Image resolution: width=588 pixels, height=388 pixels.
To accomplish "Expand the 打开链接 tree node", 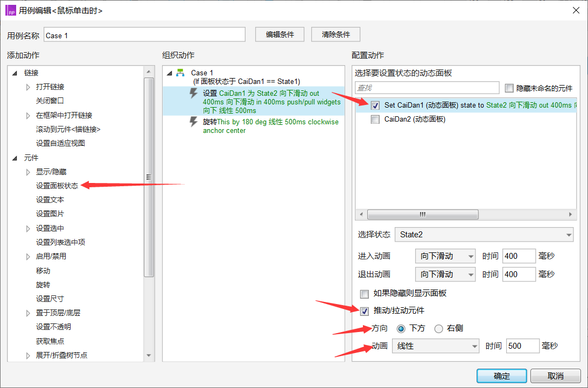I will click(28, 87).
